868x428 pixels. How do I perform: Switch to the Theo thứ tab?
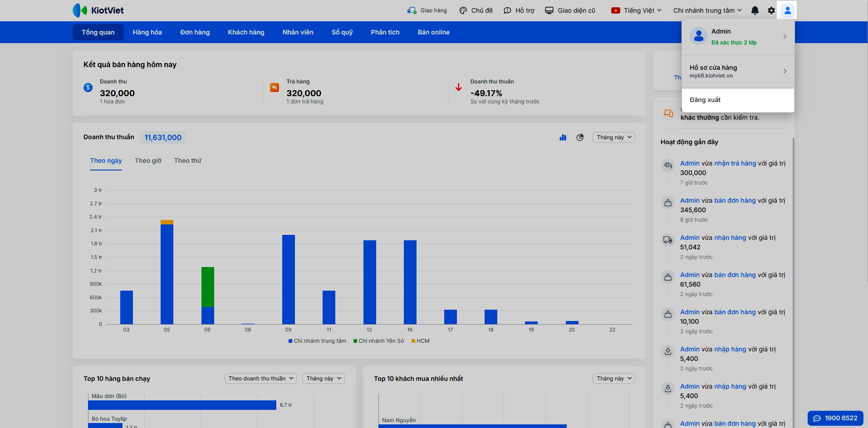[188, 161]
